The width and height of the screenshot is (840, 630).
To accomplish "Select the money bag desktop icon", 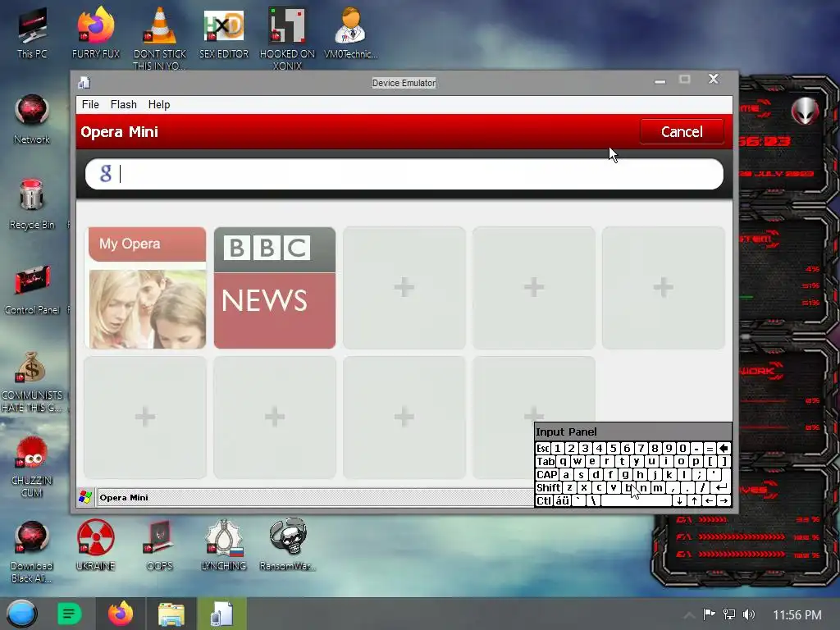I will coord(32,381).
